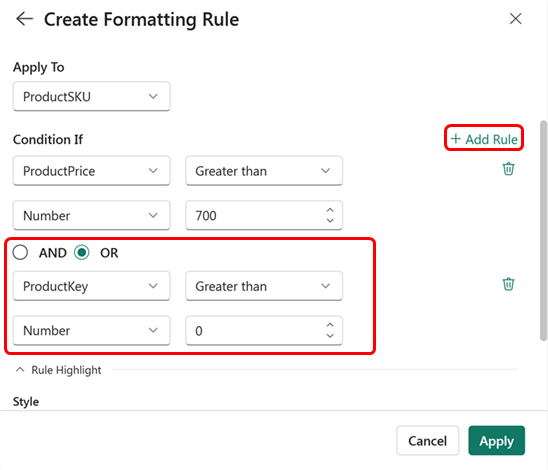Screen dimensions: 548x470
Task: Open the ProductPrice field dropdown
Action: 92,171
